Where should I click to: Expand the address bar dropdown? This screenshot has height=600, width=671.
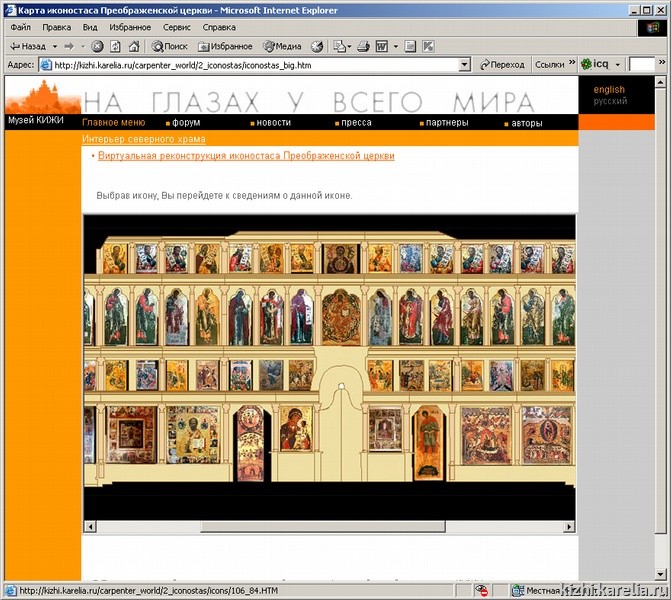[x=464, y=65]
